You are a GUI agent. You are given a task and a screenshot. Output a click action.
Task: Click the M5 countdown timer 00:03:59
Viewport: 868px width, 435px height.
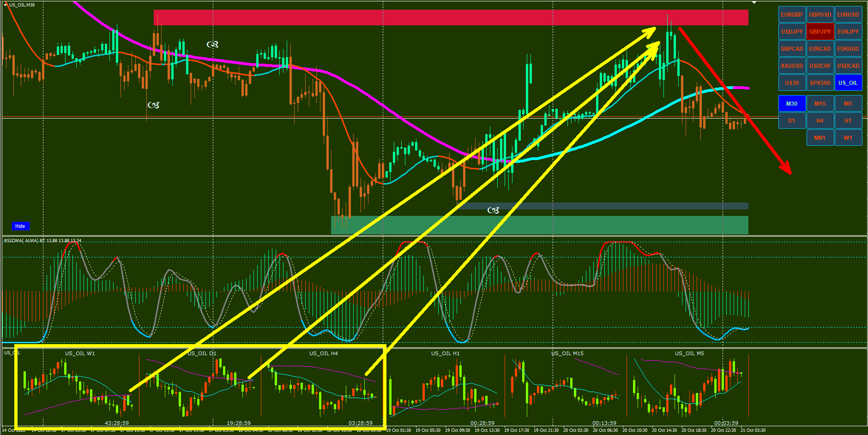726,423
